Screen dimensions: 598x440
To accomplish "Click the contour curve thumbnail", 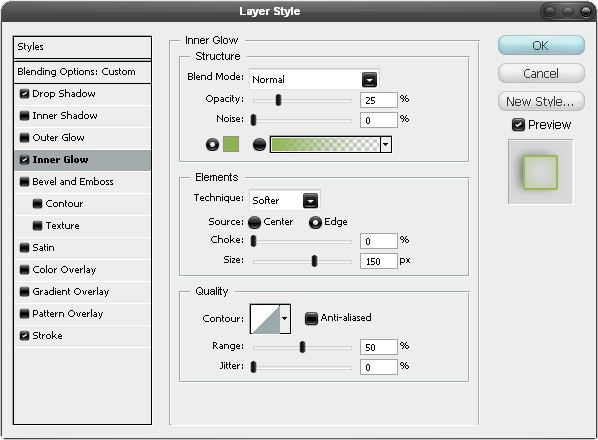I will coord(265,319).
